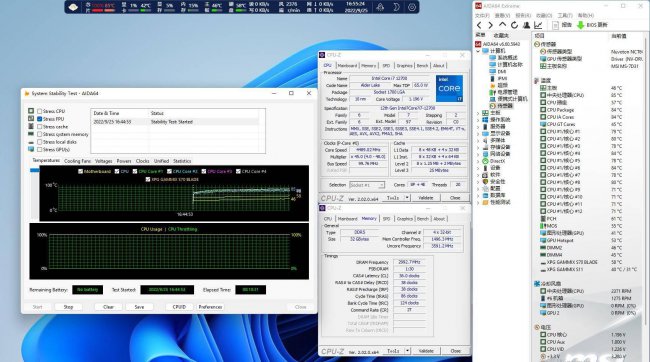
Task: Go back in AIDA64 toolbar
Action: (480, 25)
